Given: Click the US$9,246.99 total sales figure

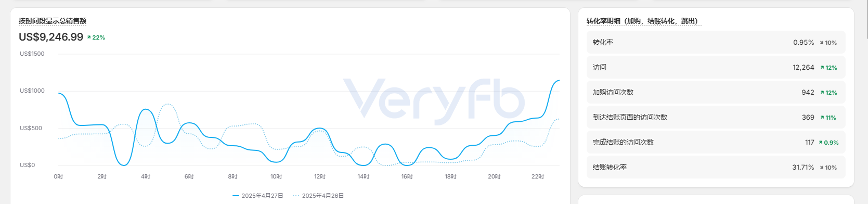Looking at the screenshot, I should coord(51,37).
